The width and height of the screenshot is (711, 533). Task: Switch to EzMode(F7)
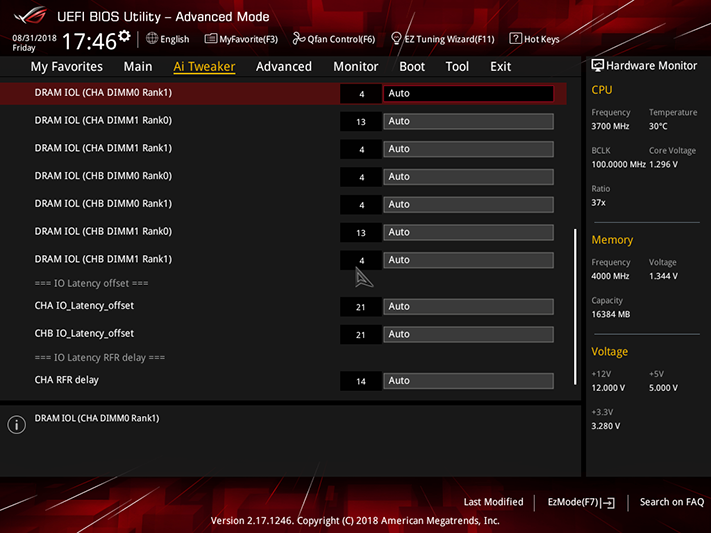pos(573,502)
